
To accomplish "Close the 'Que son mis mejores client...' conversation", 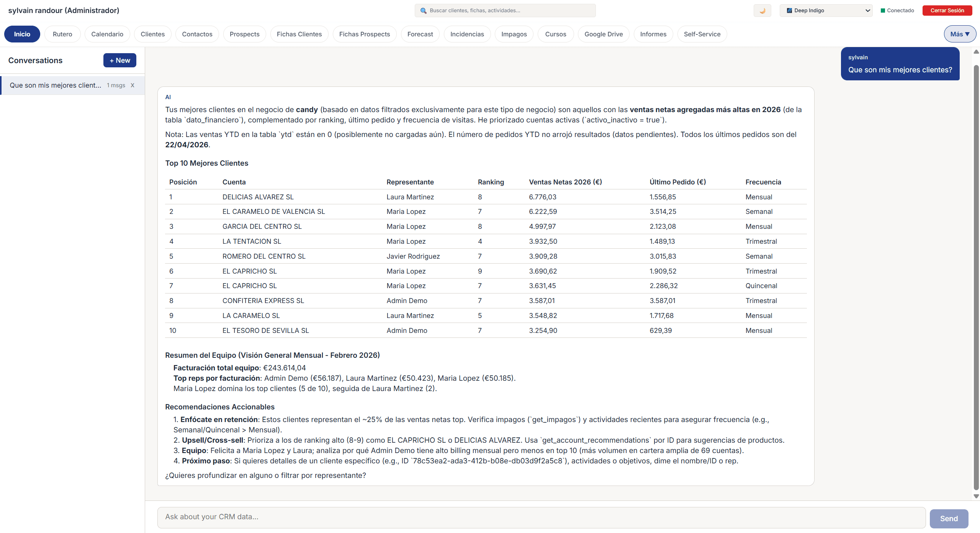I will tap(133, 85).
